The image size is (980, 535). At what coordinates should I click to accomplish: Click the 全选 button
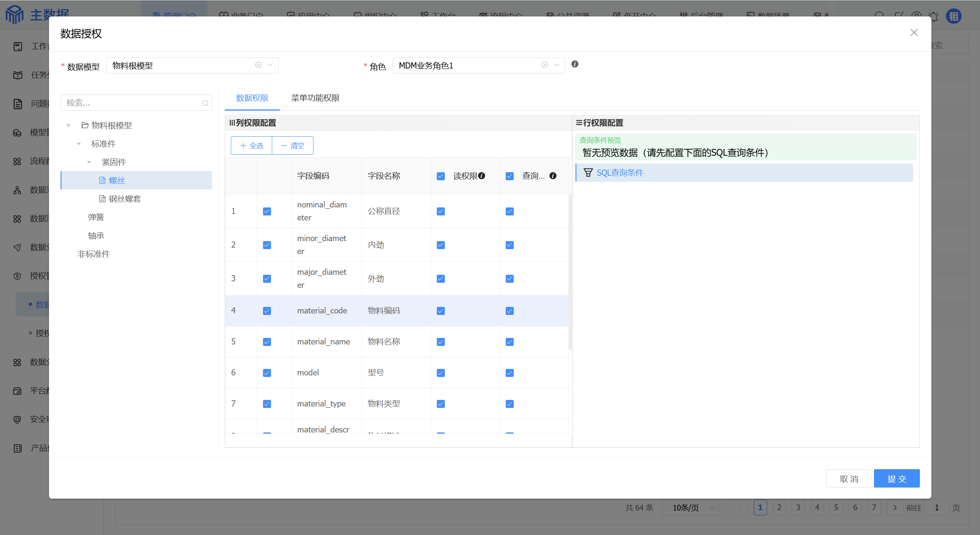tap(252, 145)
